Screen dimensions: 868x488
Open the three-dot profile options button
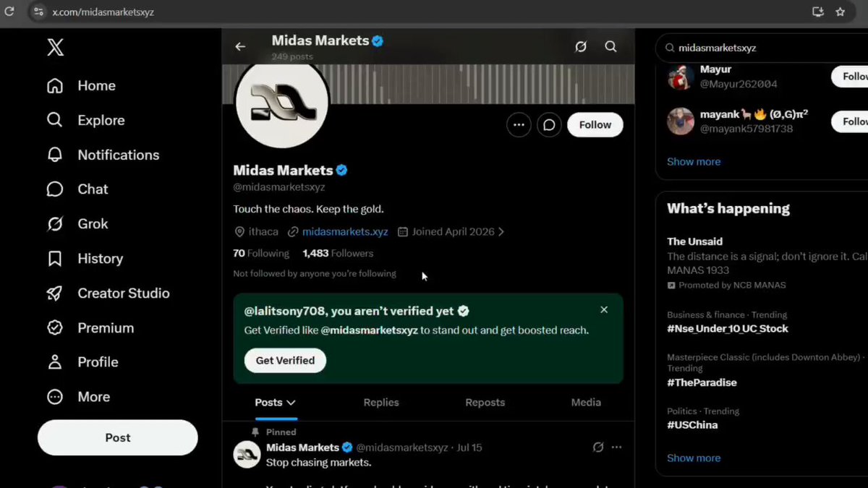519,124
